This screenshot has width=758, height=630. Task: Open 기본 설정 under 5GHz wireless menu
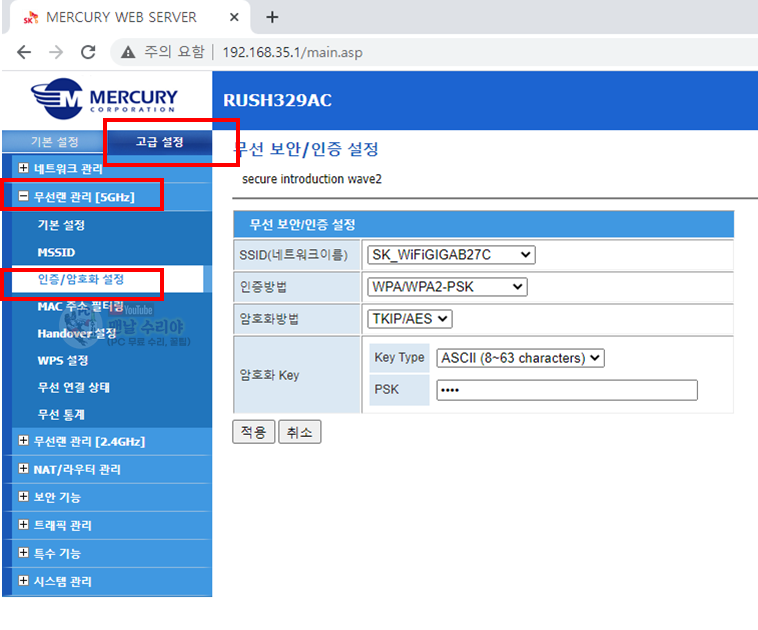pos(61,225)
